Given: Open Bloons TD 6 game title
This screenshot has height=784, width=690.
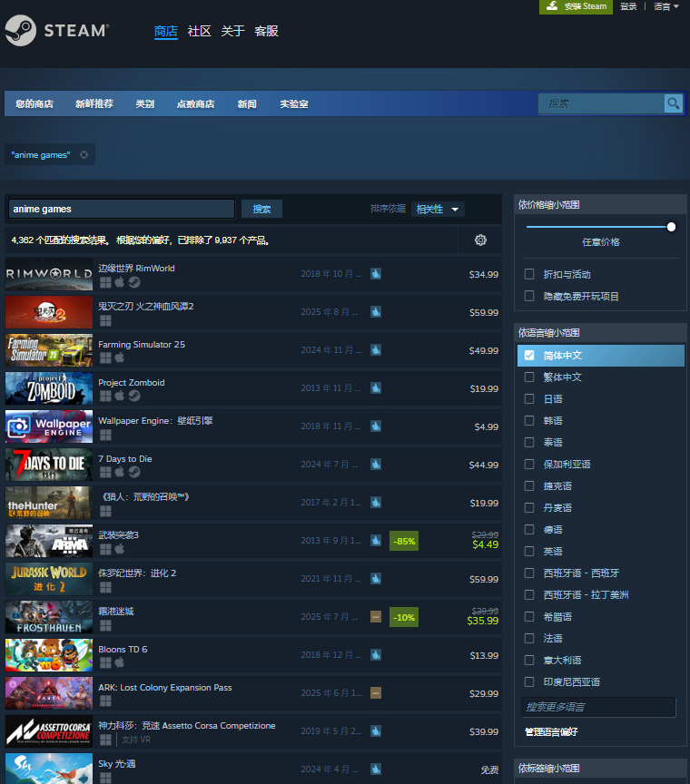Looking at the screenshot, I should tap(123, 649).
